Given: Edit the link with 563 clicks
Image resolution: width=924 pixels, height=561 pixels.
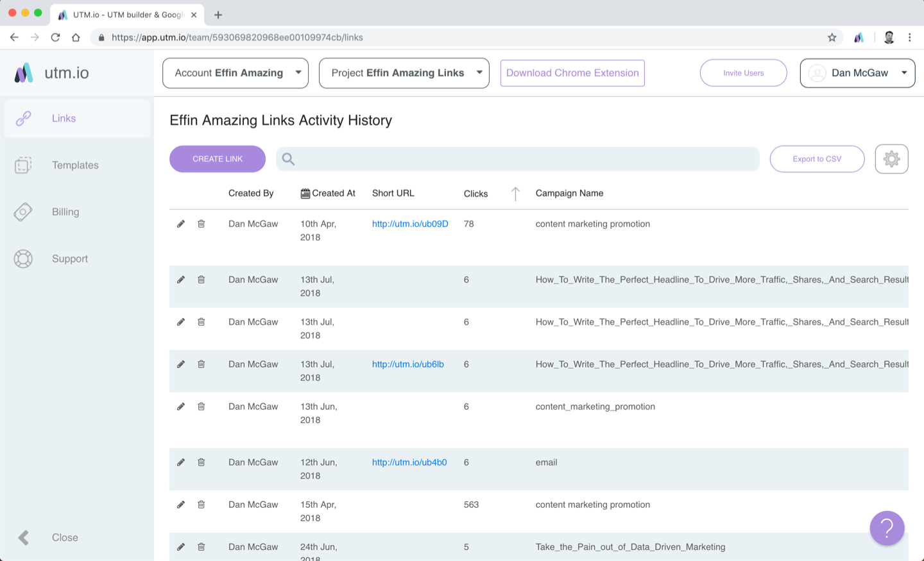Looking at the screenshot, I should pos(181,505).
